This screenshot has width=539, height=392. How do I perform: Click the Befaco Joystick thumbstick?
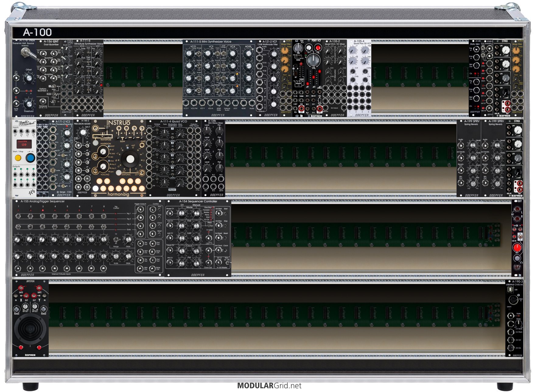click(x=30, y=328)
